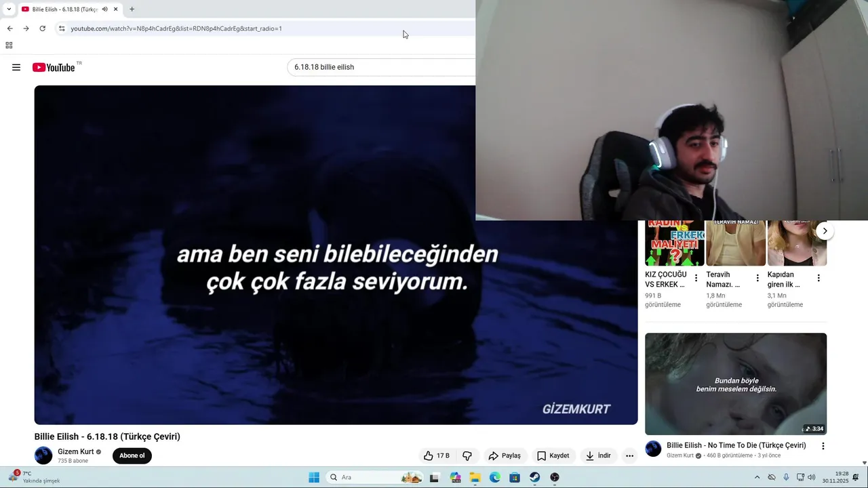The width and height of the screenshot is (868, 488).
Task: Open the weather widget showing 7°C
Action: coord(34,477)
